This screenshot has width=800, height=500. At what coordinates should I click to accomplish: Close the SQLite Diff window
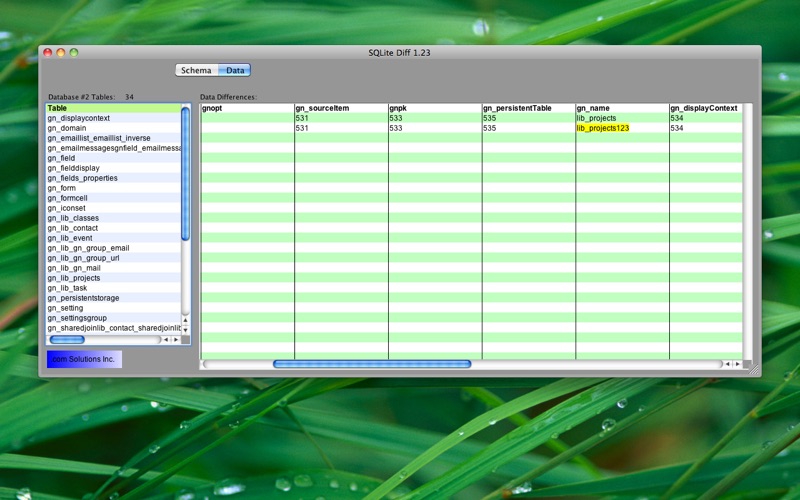tap(47, 53)
